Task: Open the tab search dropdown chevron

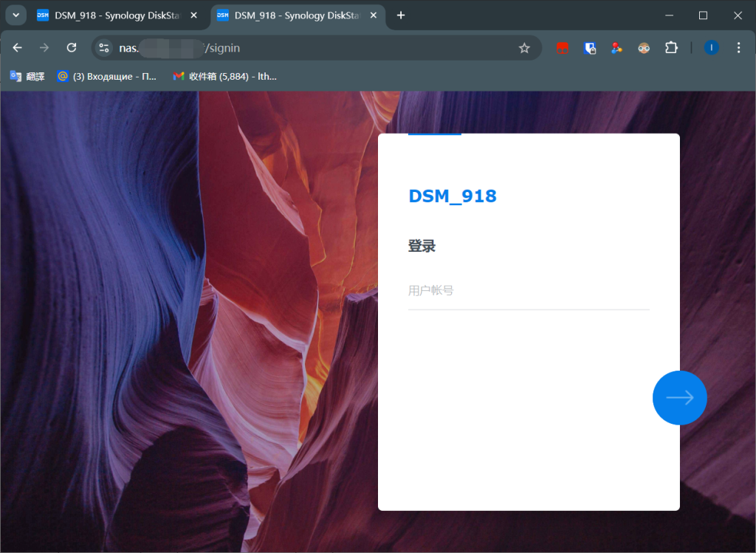Action: [16, 15]
